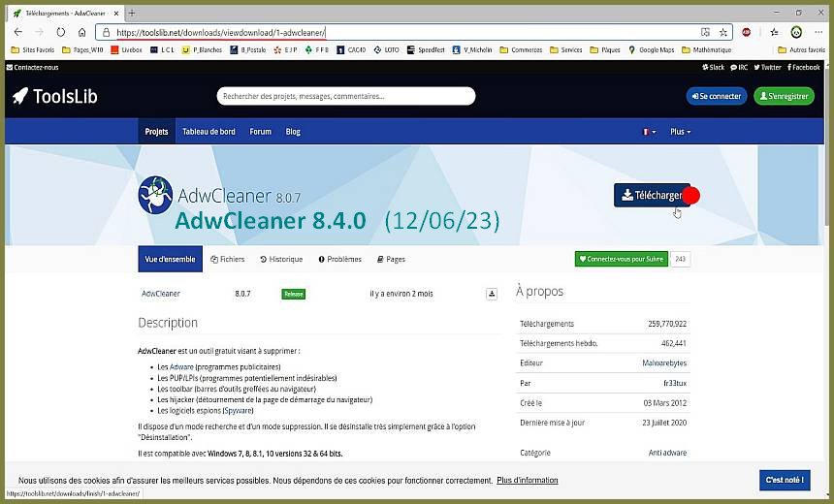Open the Blog menu item
834x504 pixels.
click(293, 131)
